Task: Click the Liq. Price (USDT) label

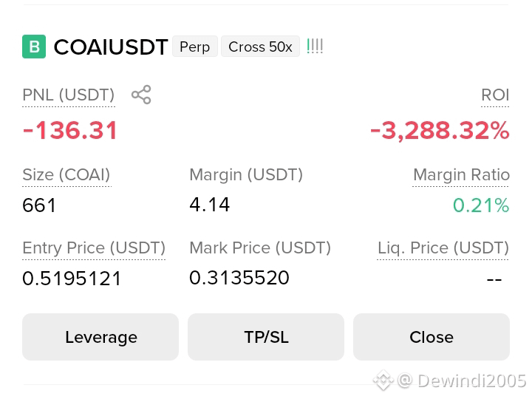Action: [443, 248]
